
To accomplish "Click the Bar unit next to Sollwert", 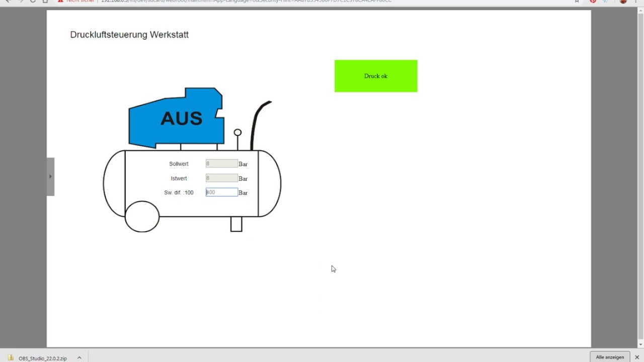I will [243, 164].
